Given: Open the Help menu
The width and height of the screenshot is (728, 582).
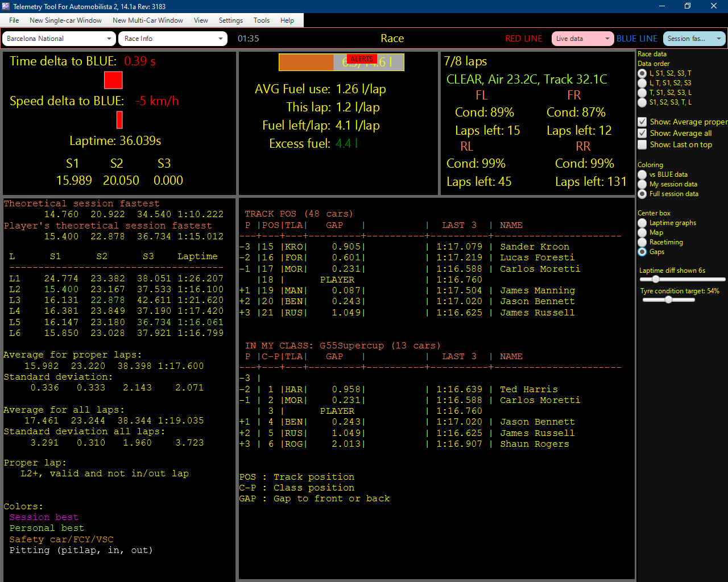Looking at the screenshot, I should (287, 20).
